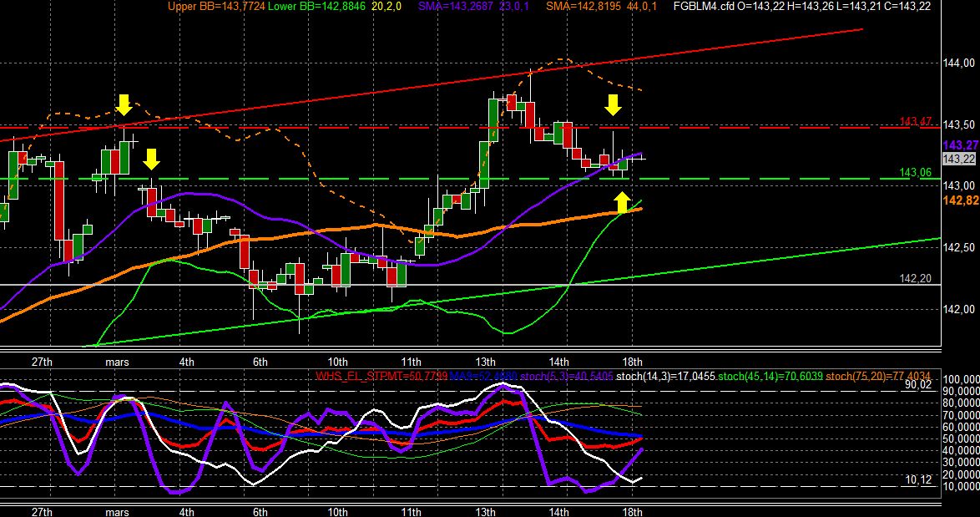Click the '142,50' price axis label
This screenshot has width=980, height=517.
point(958,247)
